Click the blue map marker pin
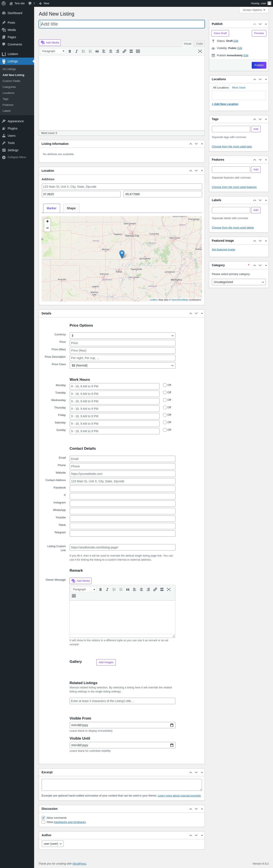This screenshot has height=868, width=273. (122, 254)
